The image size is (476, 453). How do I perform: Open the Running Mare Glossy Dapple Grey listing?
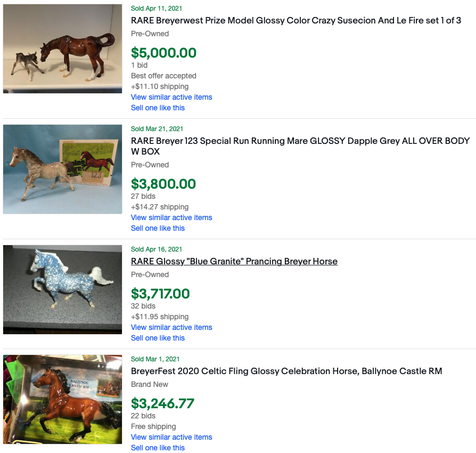pyautogui.click(x=300, y=141)
